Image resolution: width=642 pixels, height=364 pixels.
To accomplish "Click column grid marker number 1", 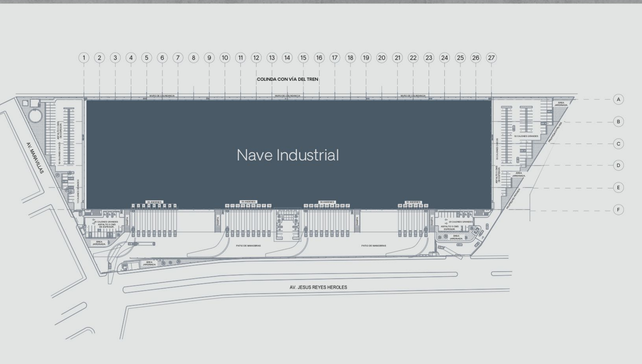I will pyautogui.click(x=84, y=58).
